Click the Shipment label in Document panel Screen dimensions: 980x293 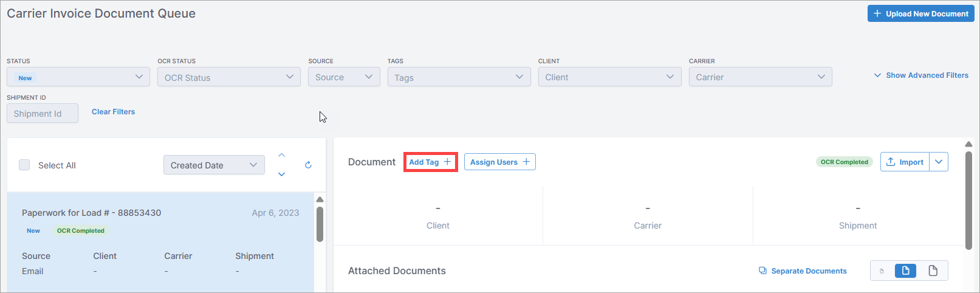coord(858,226)
